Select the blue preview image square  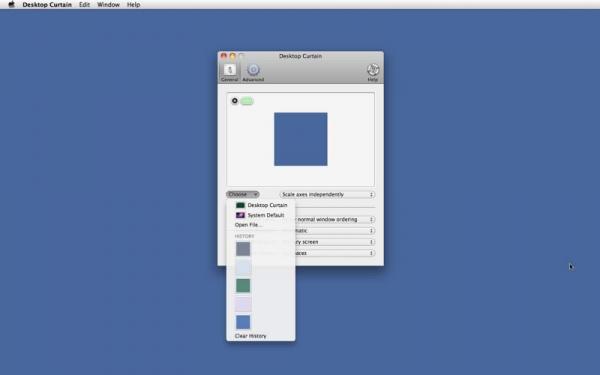tap(301, 139)
